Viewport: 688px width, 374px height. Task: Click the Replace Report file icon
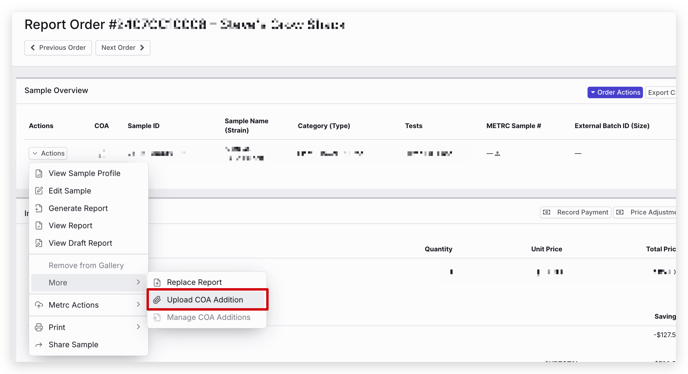pyautogui.click(x=157, y=282)
